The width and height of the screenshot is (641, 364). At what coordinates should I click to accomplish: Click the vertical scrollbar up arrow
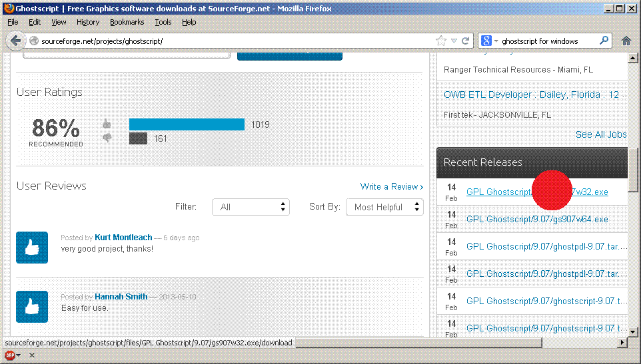tap(633, 58)
